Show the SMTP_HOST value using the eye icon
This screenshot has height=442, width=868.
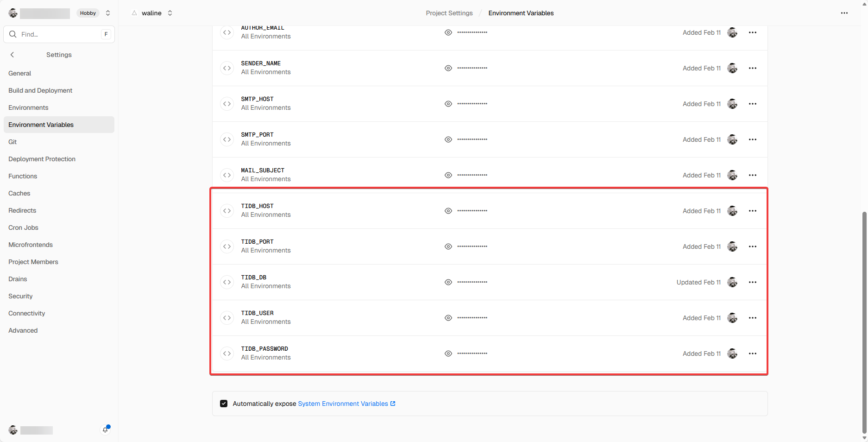(448, 104)
